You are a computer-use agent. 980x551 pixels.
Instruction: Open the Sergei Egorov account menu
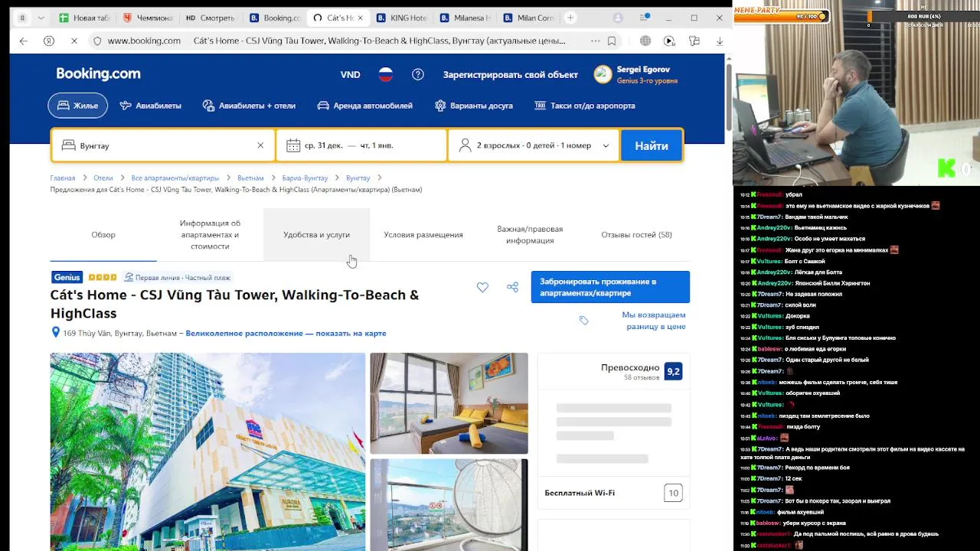(636, 74)
